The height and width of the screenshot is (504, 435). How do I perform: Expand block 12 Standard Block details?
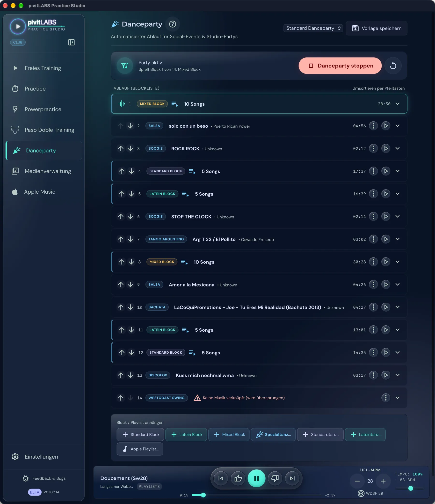(x=397, y=352)
